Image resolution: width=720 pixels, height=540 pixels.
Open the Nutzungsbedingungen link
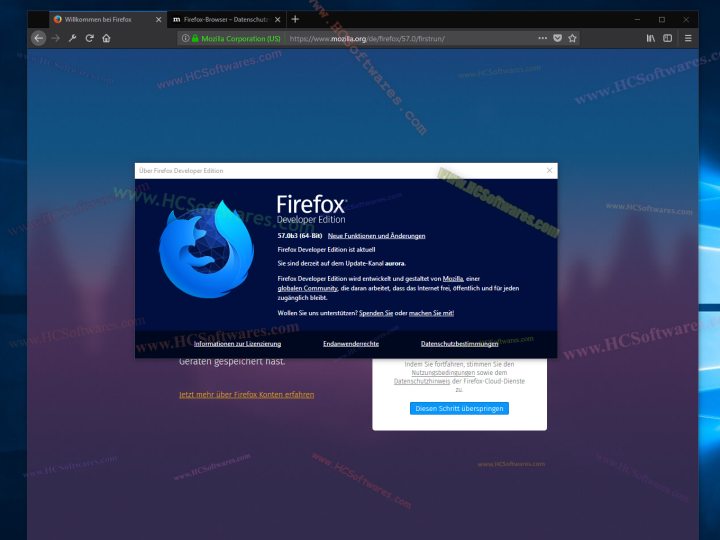click(x=443, y=372)
